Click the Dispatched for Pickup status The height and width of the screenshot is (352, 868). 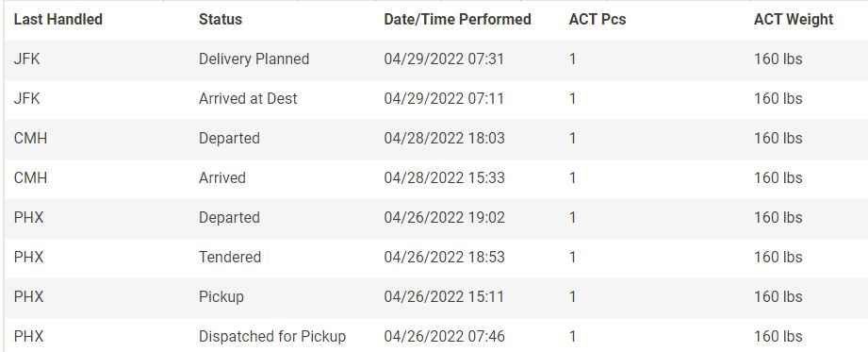point(272,337)
